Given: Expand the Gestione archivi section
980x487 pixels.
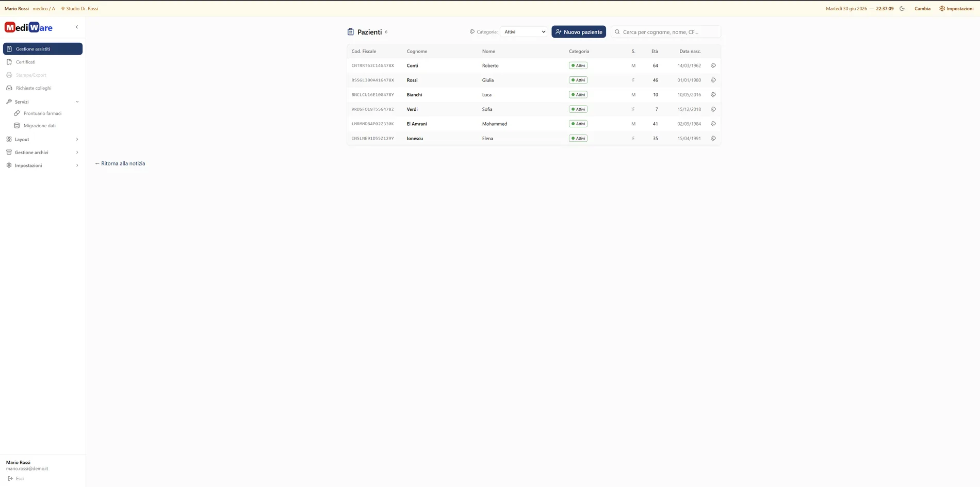Looking at the screenshot, I should 43,153.
